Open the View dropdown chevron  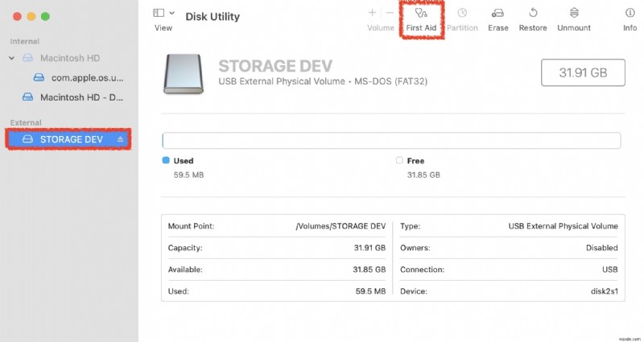pyautogui.click(x=172, y=13)
